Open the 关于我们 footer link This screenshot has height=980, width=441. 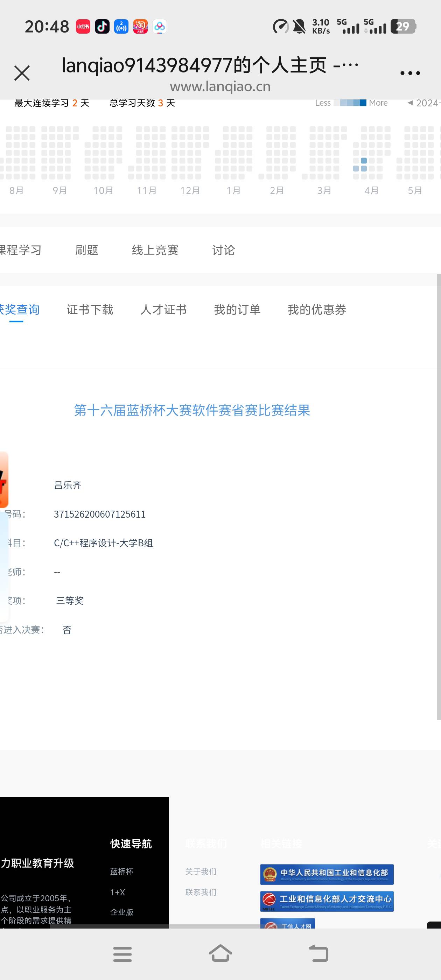tap(201, 871)
